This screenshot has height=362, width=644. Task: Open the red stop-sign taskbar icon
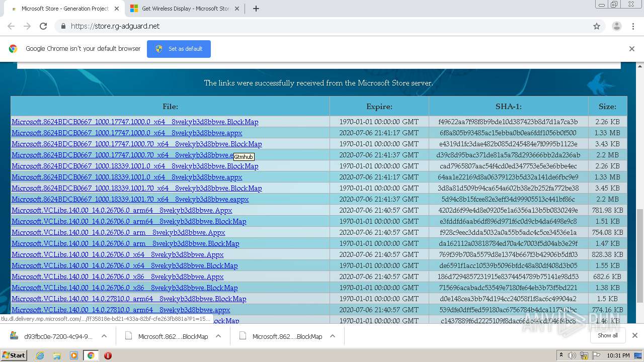pos(108,355)
